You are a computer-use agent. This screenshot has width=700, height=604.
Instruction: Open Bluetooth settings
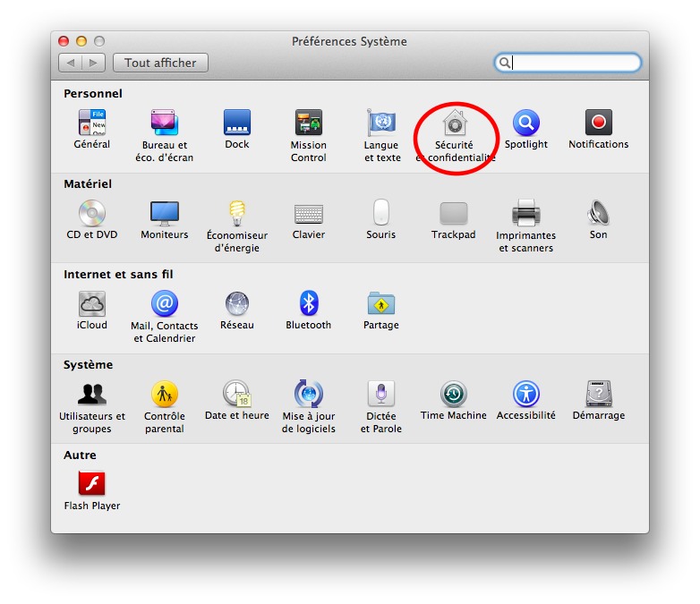(x=309, y=304)
